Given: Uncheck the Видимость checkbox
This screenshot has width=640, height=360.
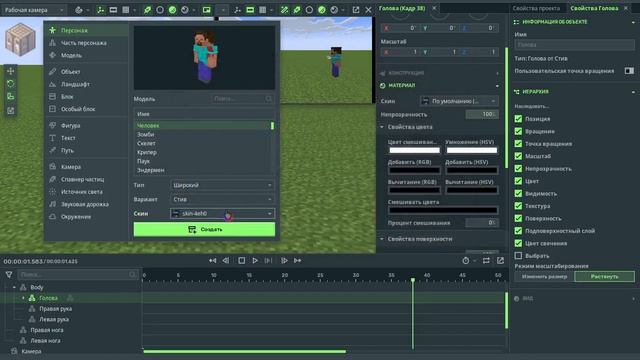Looking at the screenshot, I should click(518, 193).
